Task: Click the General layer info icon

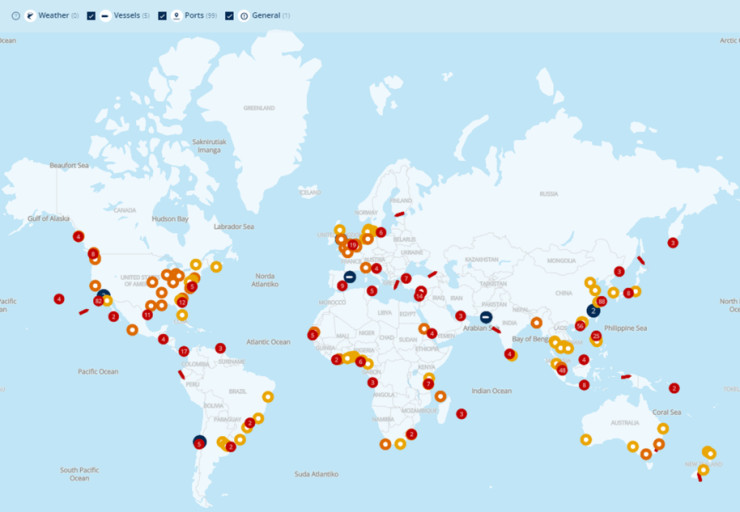Action: 243,16
